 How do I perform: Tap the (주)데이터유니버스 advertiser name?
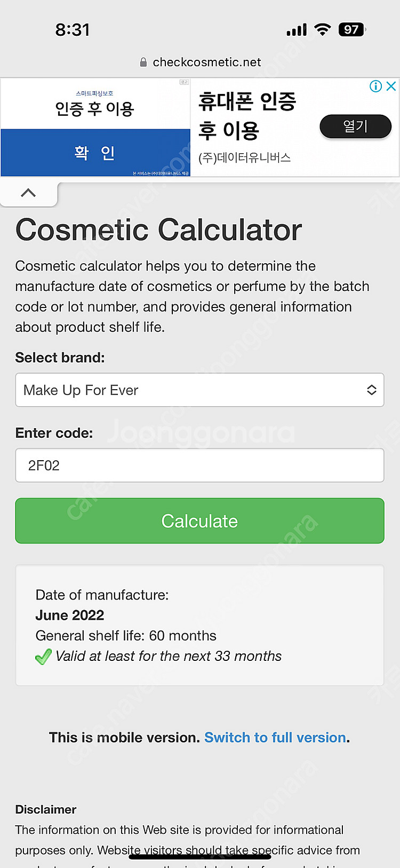pos(244,158)
